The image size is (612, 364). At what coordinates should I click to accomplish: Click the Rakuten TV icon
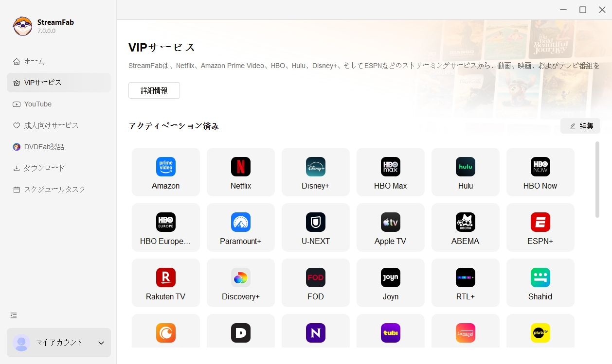tap(165, 277)
